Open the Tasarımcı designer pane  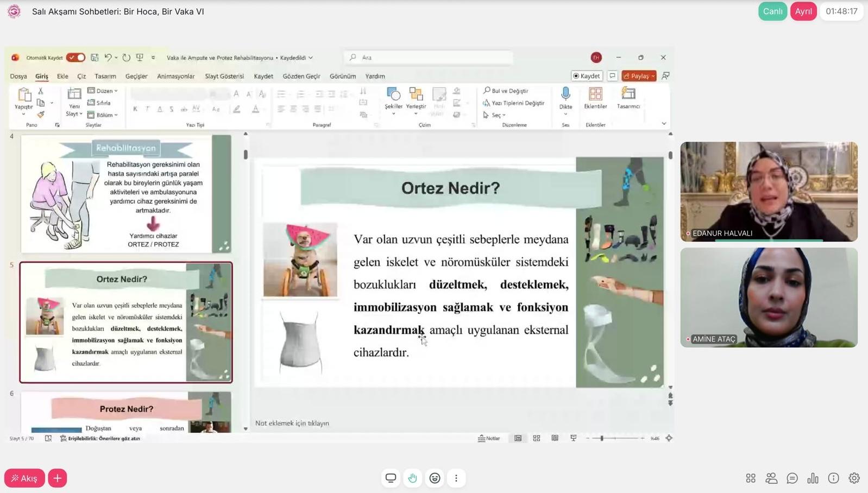pyautogui.click(x=628, y=95)
